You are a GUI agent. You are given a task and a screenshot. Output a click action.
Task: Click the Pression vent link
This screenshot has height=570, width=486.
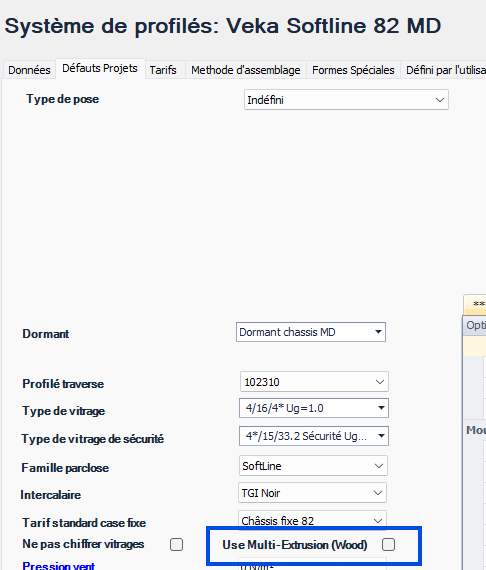click(x=58, y=566)
